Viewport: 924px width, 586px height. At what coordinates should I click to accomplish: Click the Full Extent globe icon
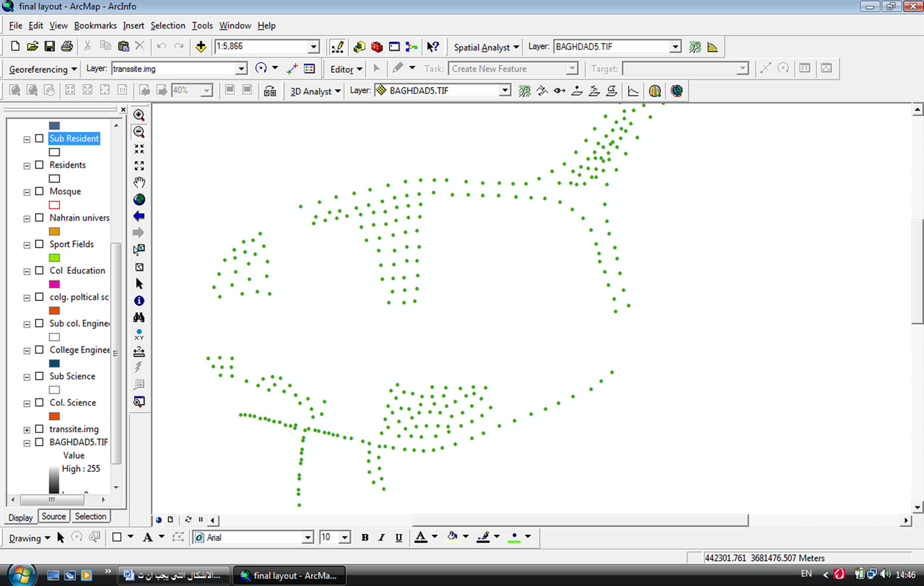(139, 200)
